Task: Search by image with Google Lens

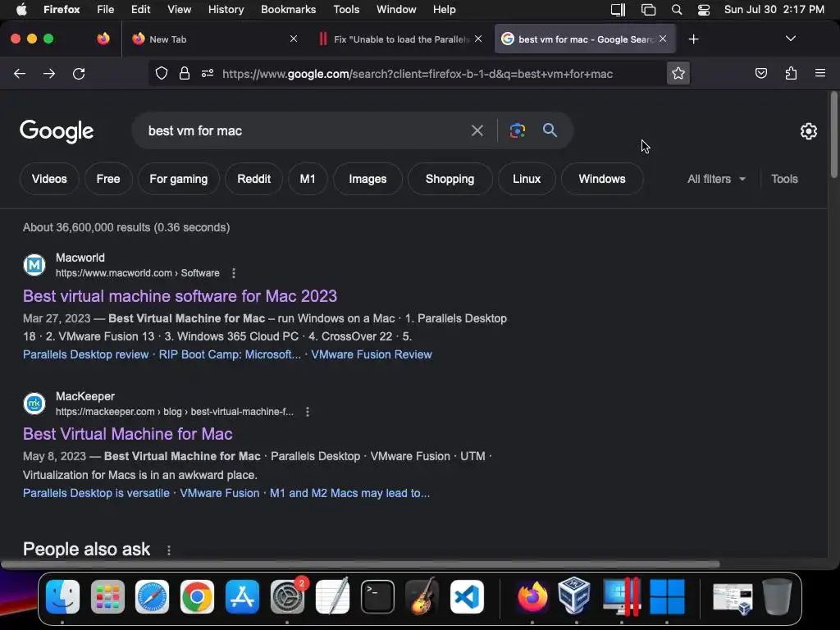Action: 518,130
